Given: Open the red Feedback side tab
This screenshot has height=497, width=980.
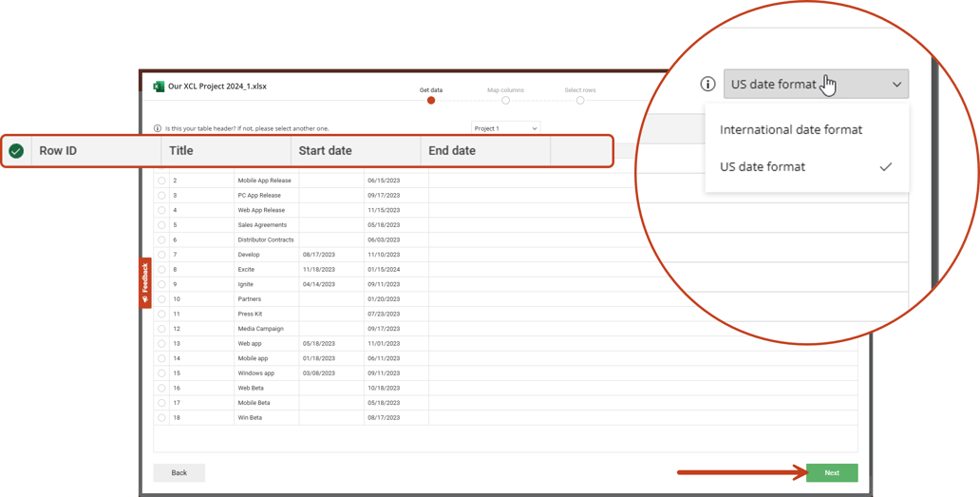Looking at the screenshot, I should click(x=145, y=283).
